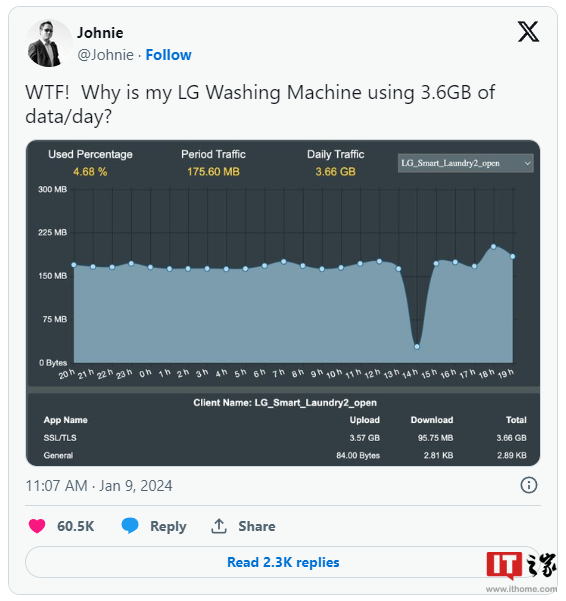Open the tweet info circle icon
This screenshot has height=601, width=566.
(x=528, y=485)
